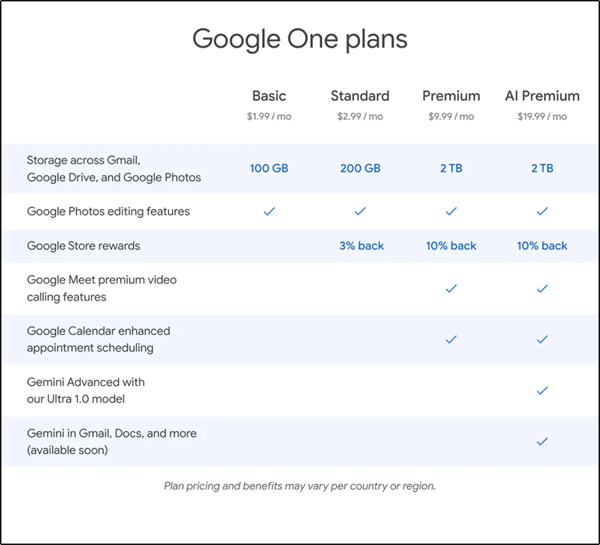Click the Gemini Advanced checkmark under AI Premium

542,390
